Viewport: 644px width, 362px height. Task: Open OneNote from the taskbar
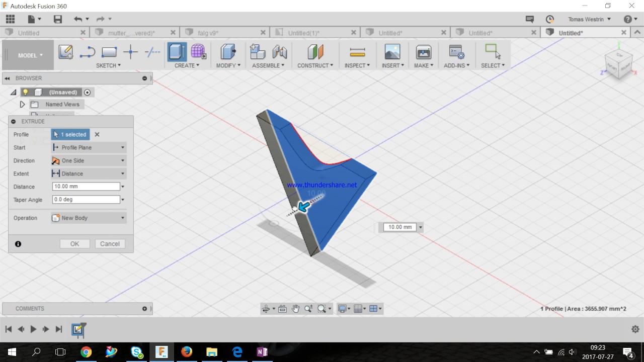262,352
